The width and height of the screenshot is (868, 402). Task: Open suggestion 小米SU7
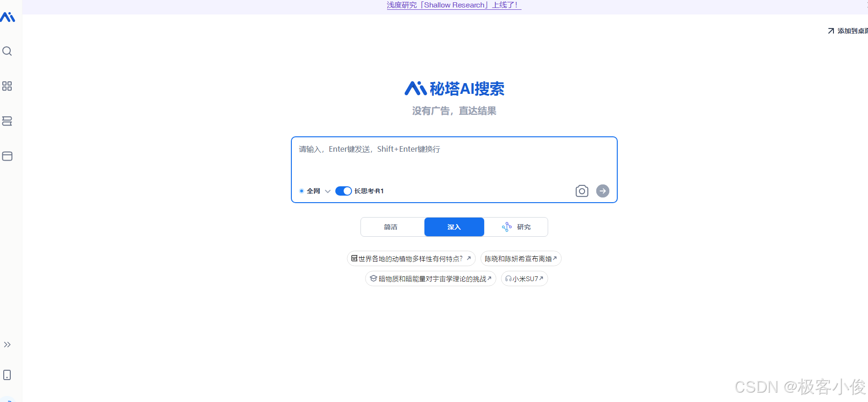click(x=524, y=279)
